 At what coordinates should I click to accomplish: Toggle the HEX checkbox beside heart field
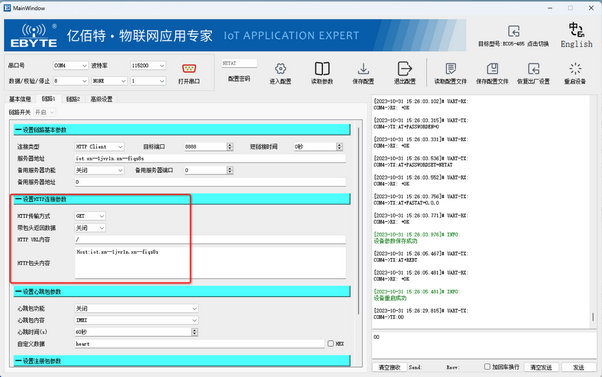pyautogui.click(x=331, y=344)
